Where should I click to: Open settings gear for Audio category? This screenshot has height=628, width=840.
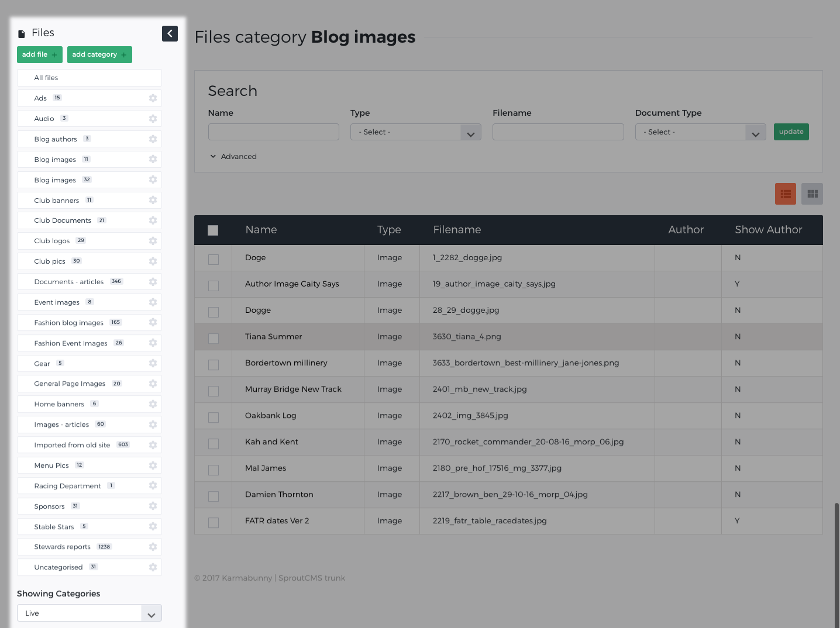pos(153,119)
